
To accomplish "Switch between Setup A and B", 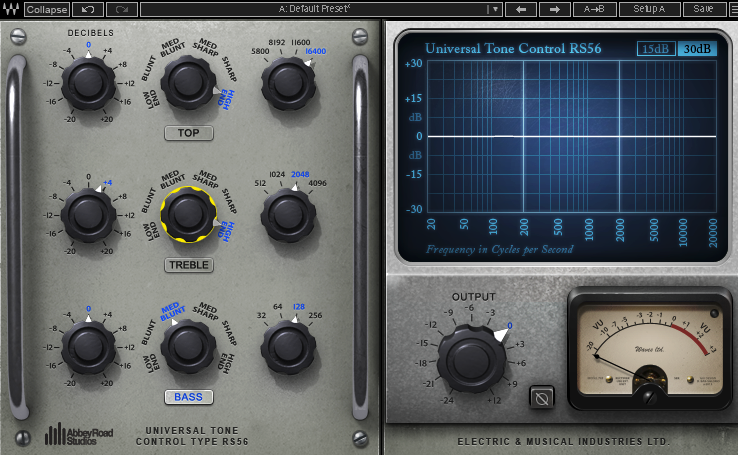I will click(x=649, y=9).
